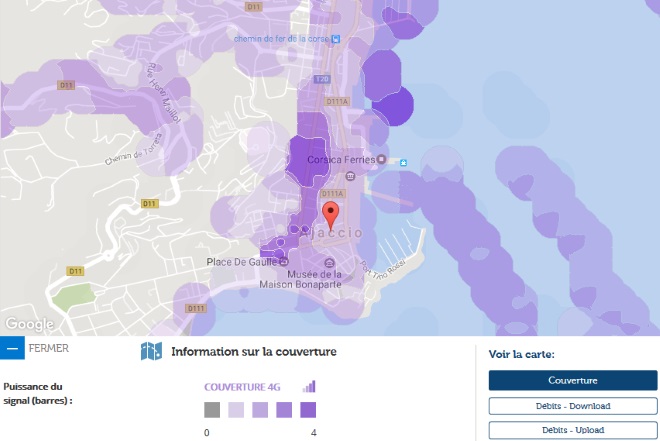Select the Couverture map view

click(573, 380)
